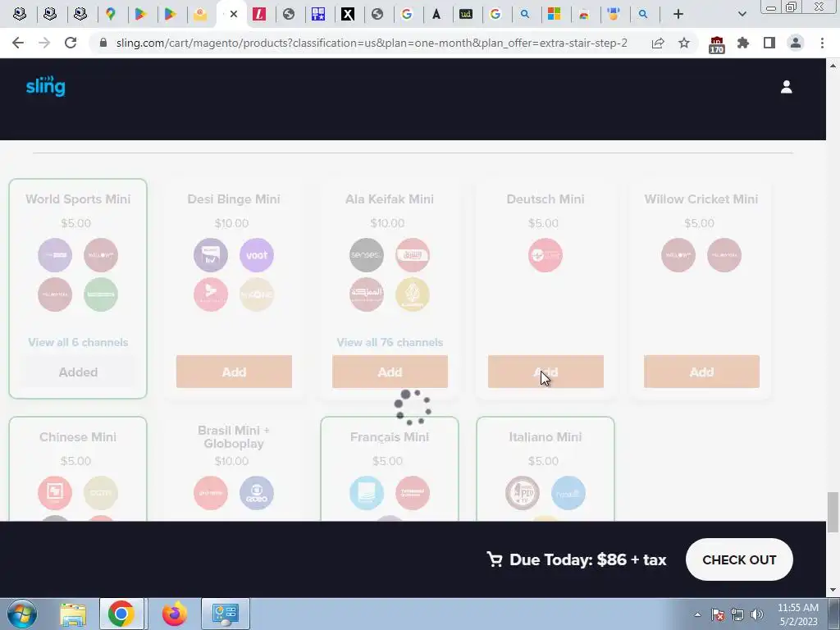Toggle the Chrome side panel icon

point(769,43)
